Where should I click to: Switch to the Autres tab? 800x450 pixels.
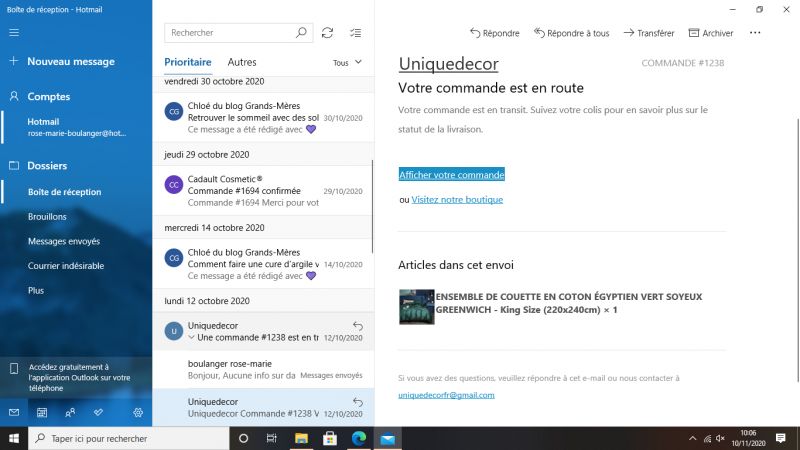click(242, 62)
